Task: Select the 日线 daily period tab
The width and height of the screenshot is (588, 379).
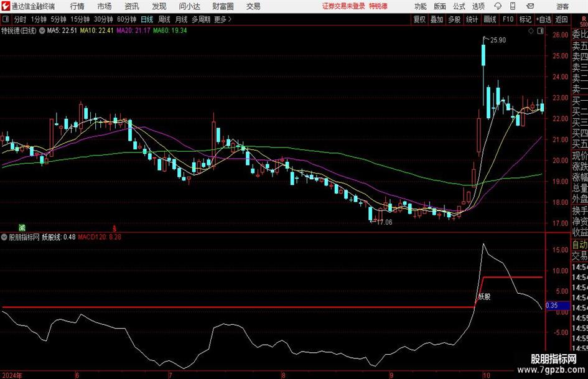Action: pyautogui.click(x=147, y=19)
